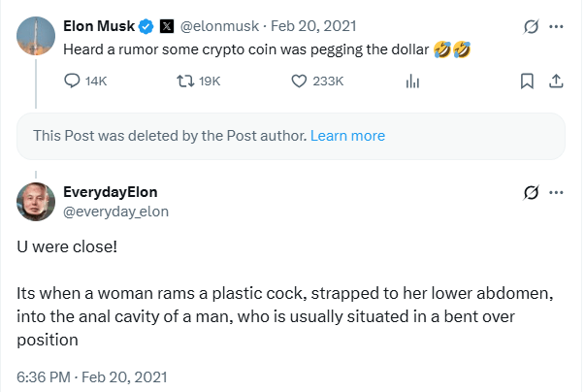Open Elon Musk's profile picture

35,36
